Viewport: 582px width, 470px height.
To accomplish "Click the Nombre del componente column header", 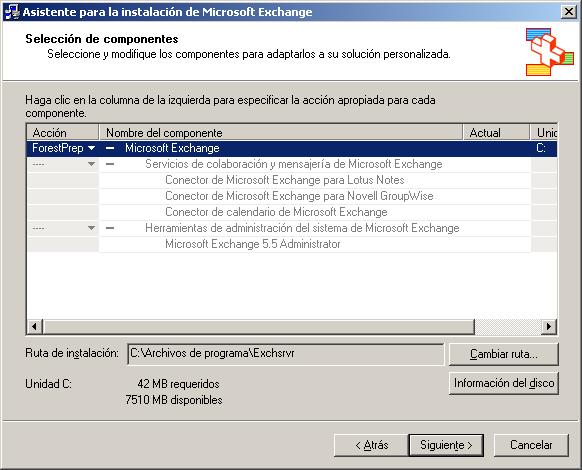I will [281, 133].
